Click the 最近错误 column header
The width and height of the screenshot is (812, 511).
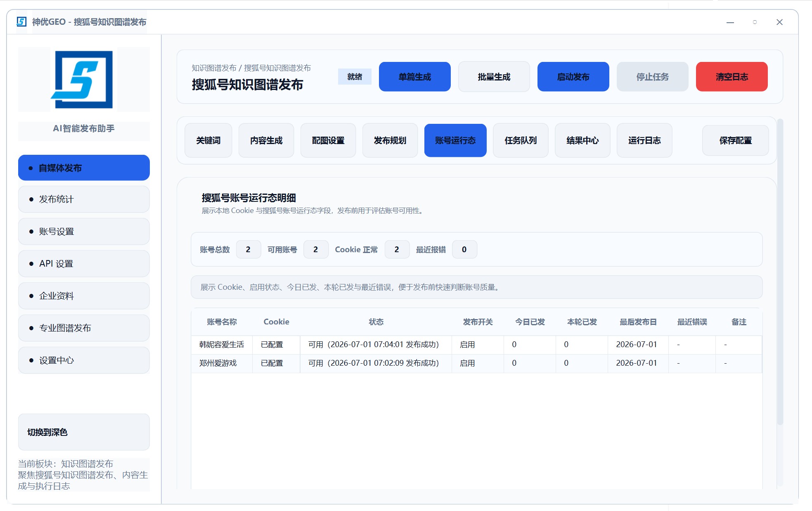[692, 322]
